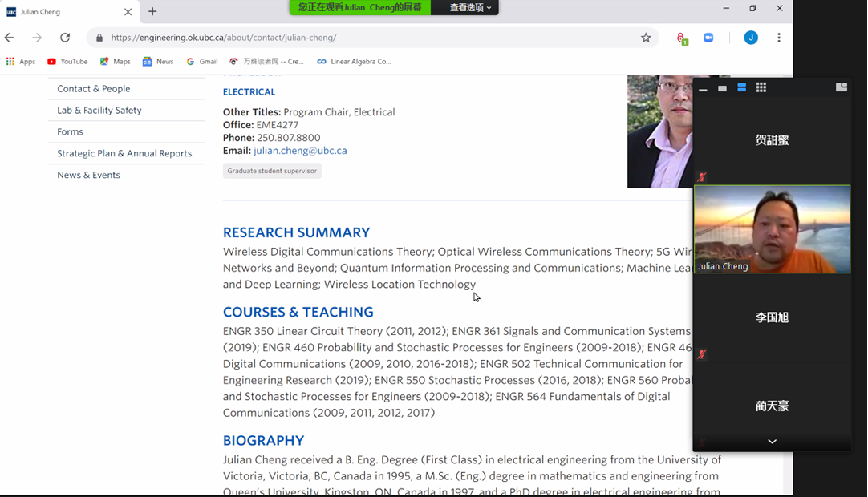Viewport: 868px width, 497px height.
Task: Open the 查看选项 view options dropdown
Action: pos(469,7)
